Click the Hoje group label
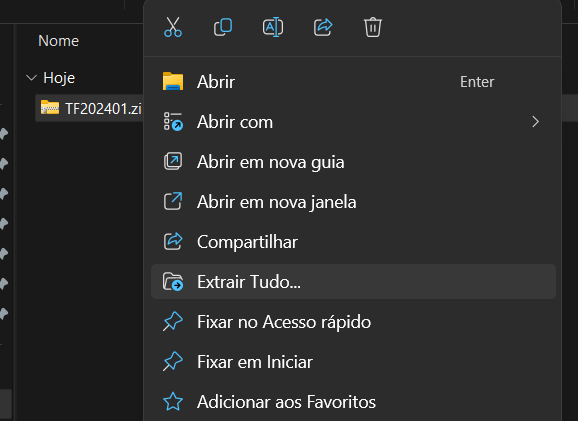 pyautogui.click(x=59, y=78)
